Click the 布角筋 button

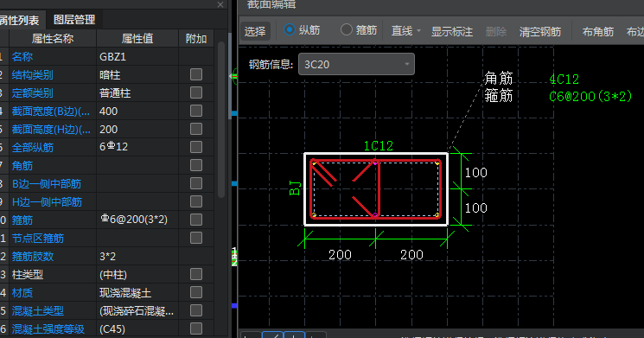597,31
